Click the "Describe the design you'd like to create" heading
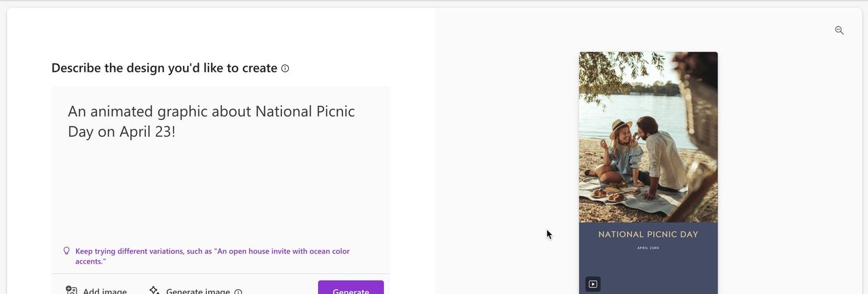 (x=164, y=68)
